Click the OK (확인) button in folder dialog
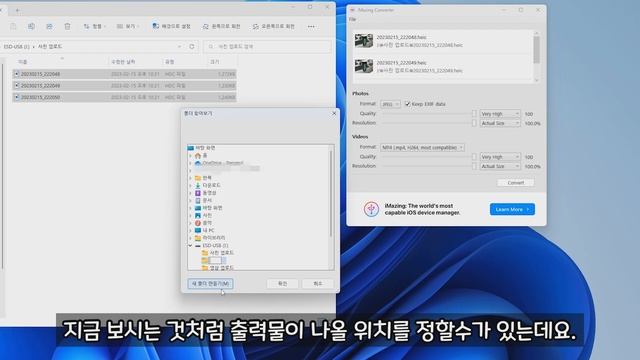The width and height of the screenshot is (640, 360). (282, 283)
